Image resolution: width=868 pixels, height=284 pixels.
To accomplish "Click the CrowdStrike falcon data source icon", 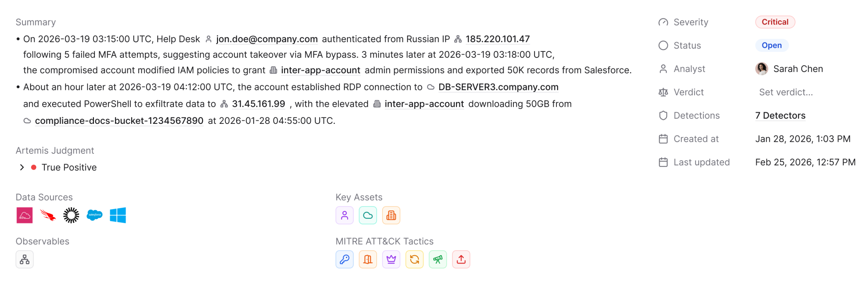I will click(x=48, y=215).
